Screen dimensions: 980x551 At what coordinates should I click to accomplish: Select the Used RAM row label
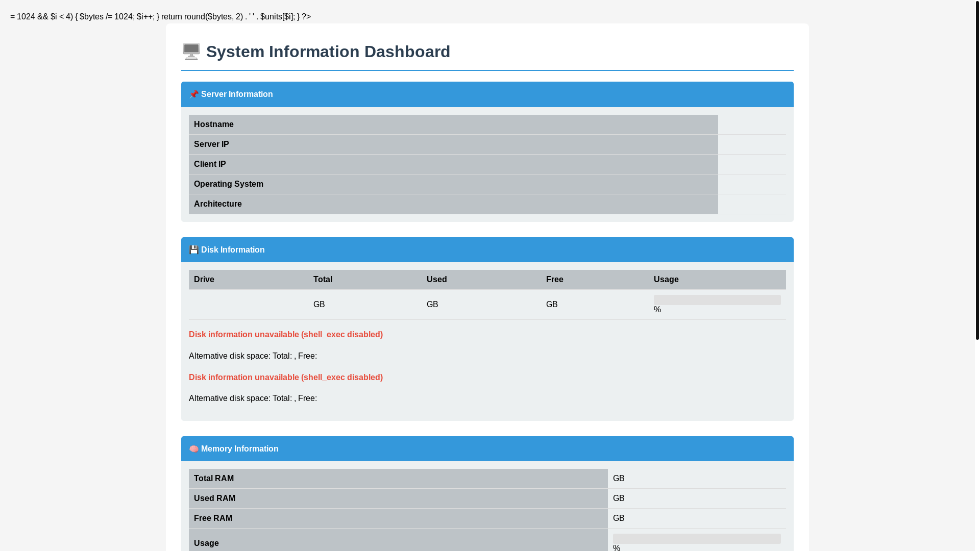(215, 498)
